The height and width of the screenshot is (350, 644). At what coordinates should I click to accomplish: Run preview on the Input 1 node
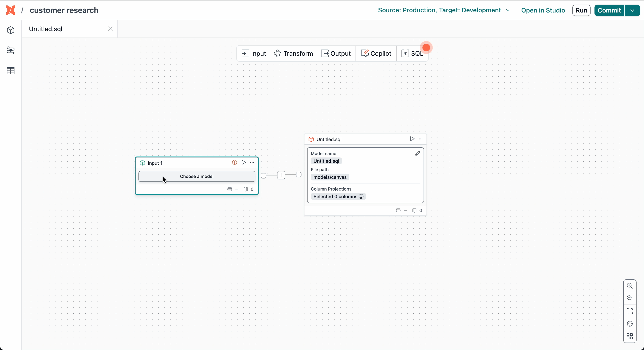coord(244,162)
